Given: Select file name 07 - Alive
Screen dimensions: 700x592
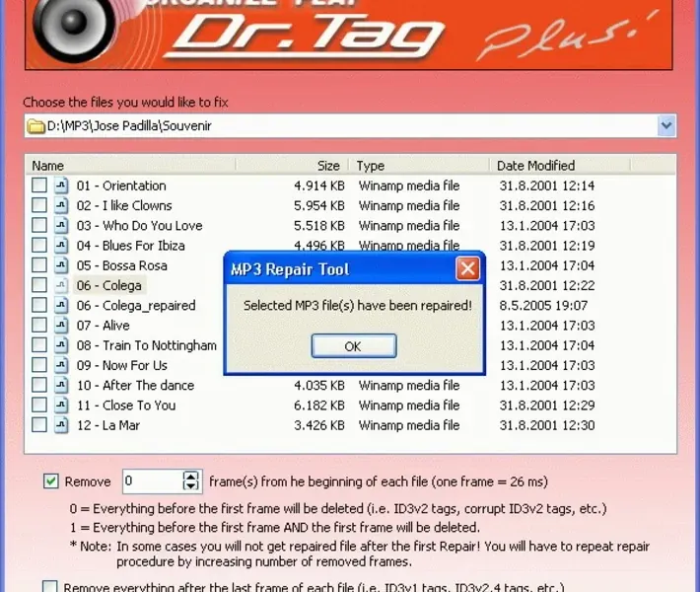Looking at the screenshot, I should tap(103, 326).
